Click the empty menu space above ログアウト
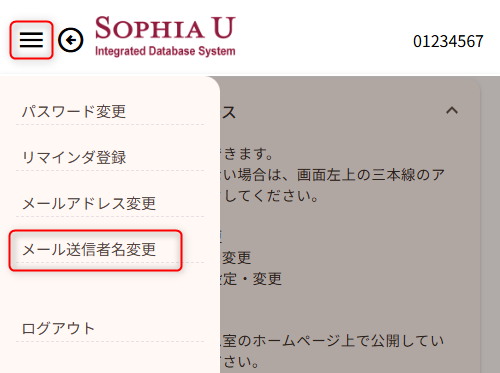Screen dimensions: 500x373 pyautogui.click(x=110, y=293)
